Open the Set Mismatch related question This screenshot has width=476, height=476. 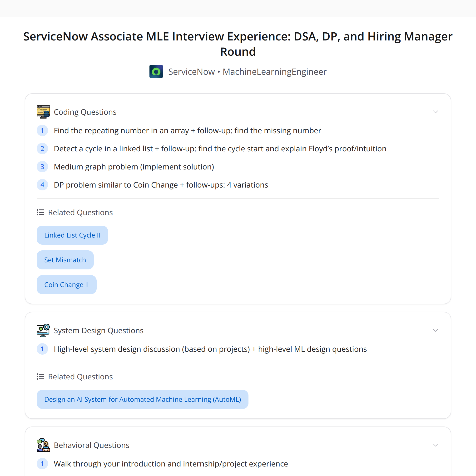coord(65,260)
